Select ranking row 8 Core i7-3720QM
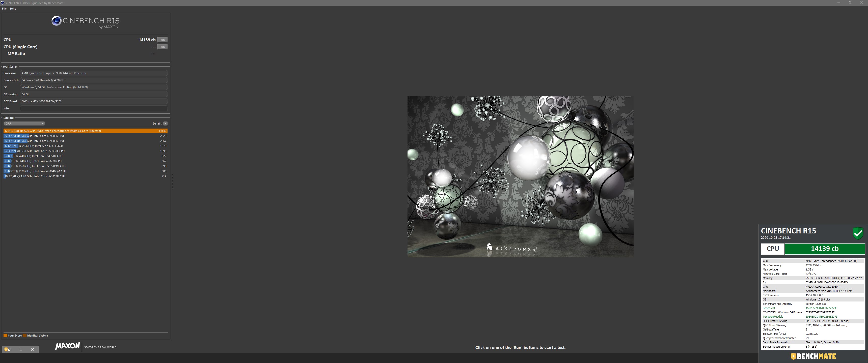The height and width of the screenshot is (363, 868). tap(86, 166)
